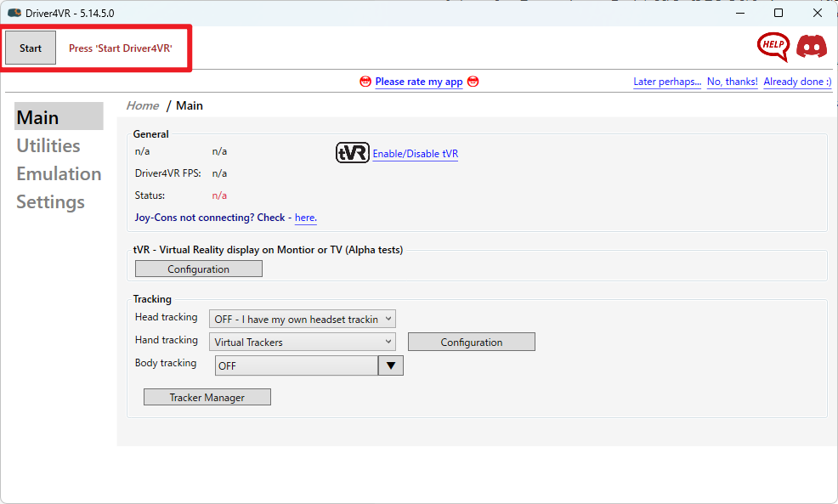This screenshot has width=838, height=504.
Task: Open Hand tracking Configuration button
Action: click(472, 342)
